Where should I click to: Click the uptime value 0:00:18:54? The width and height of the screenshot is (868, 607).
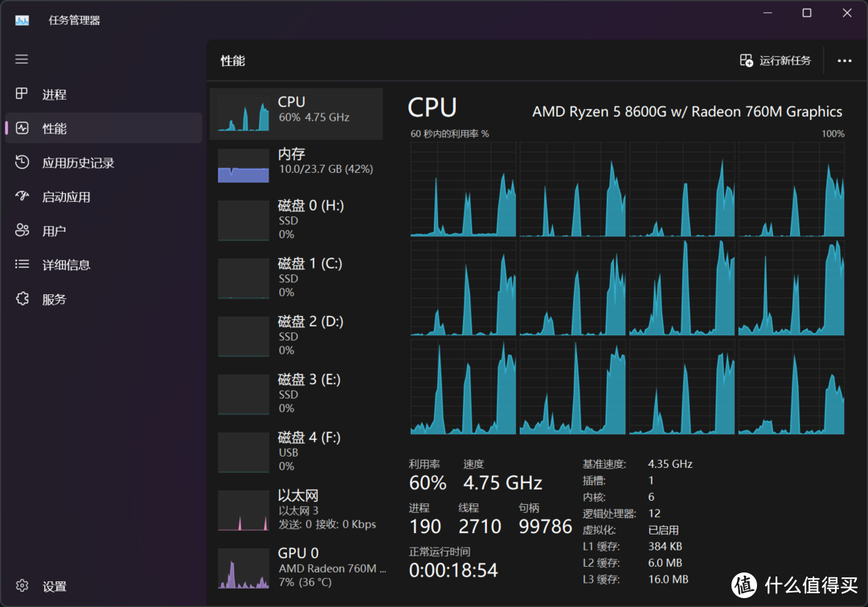point(453,570)
